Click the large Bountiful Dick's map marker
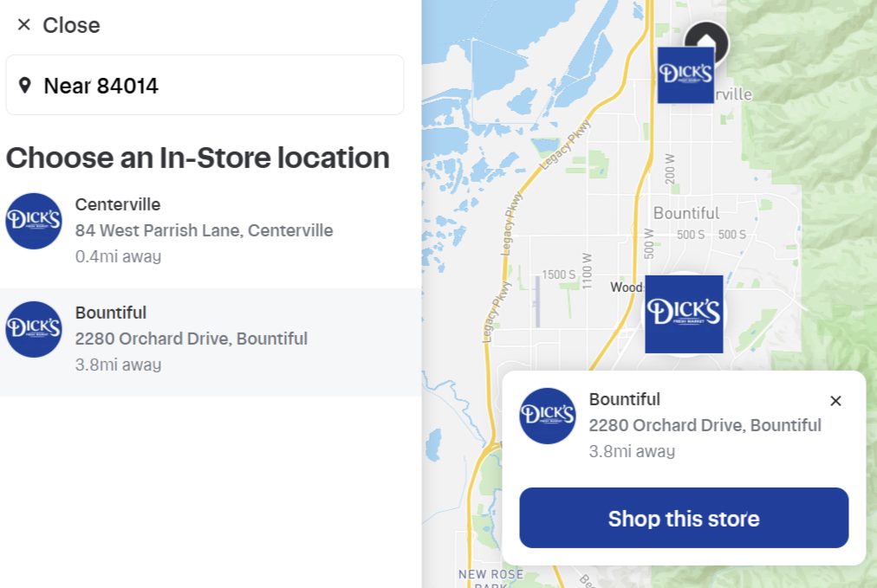 684,313
